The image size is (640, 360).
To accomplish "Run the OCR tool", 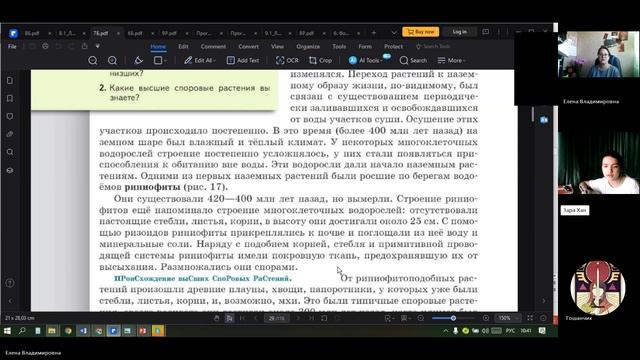I will click(x=287, y=60).
